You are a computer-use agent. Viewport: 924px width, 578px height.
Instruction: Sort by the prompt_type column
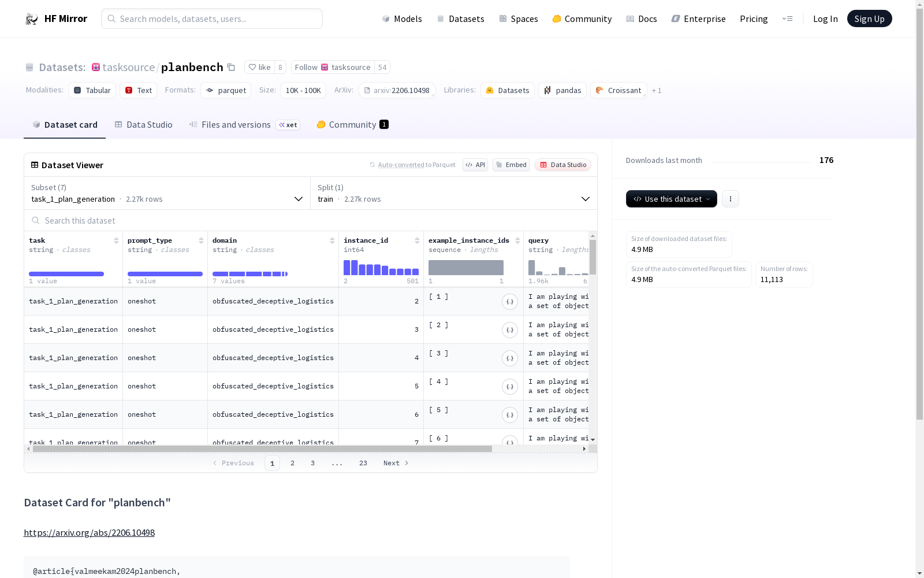click(x=201, y=240)
